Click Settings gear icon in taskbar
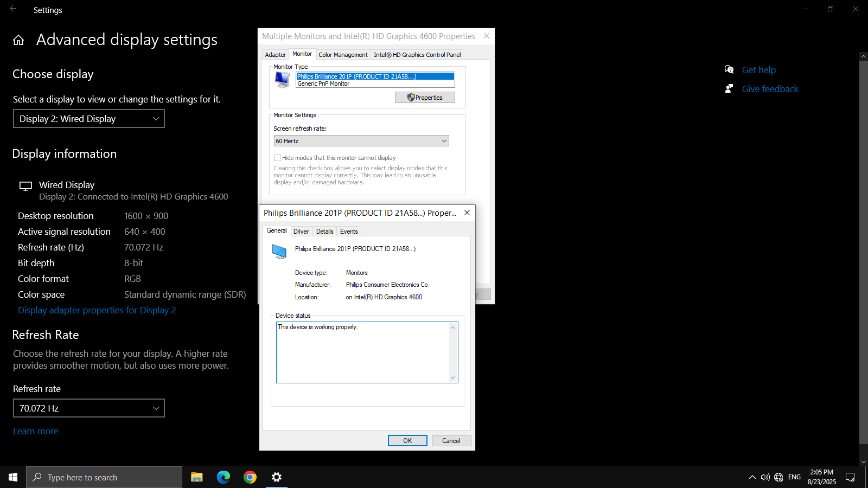 point(276,477)
